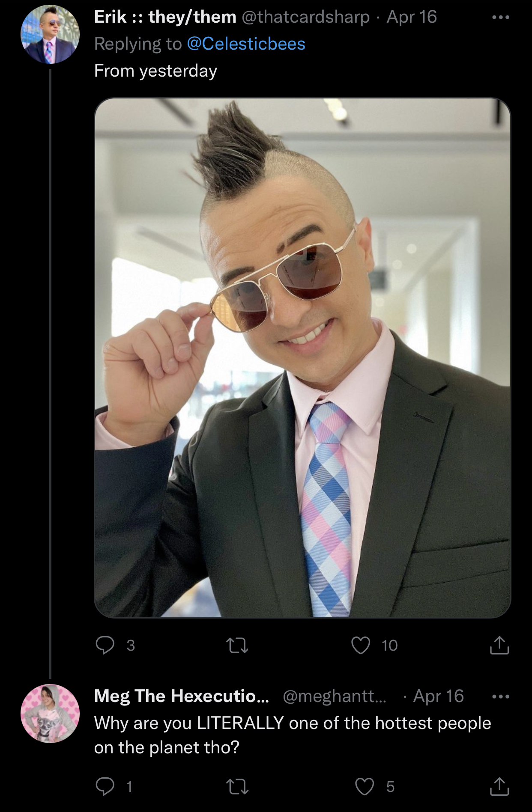Open Meg's reply text about hottest people

tap(293, 735)
